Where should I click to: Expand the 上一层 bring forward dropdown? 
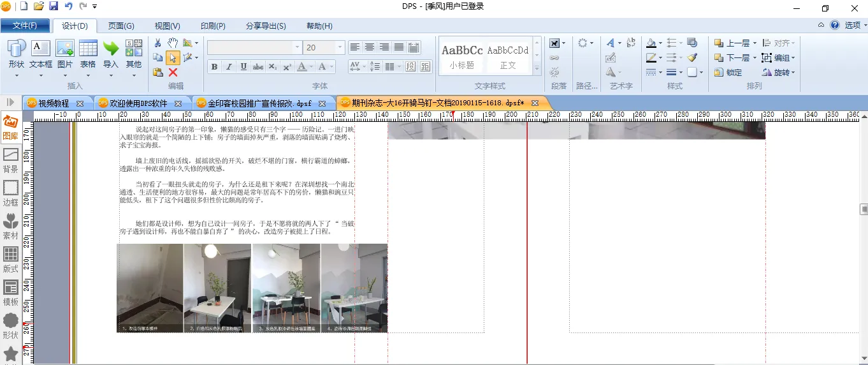point(755,43)
